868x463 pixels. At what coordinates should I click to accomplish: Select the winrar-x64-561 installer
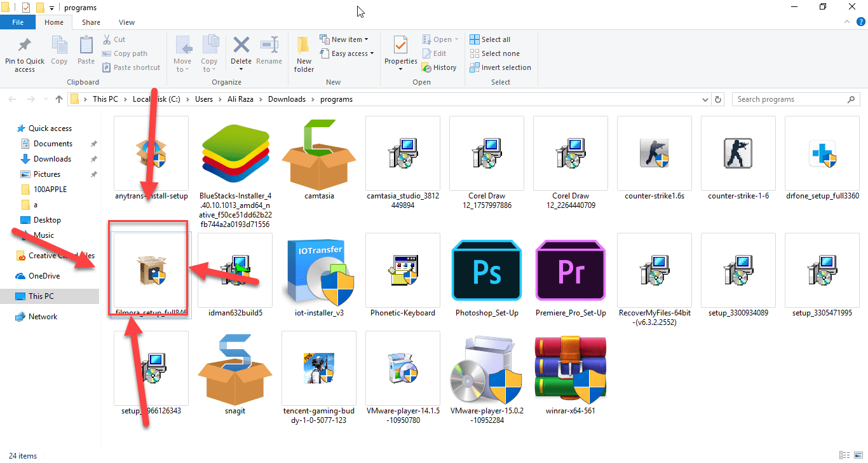(x=570, y=369)
